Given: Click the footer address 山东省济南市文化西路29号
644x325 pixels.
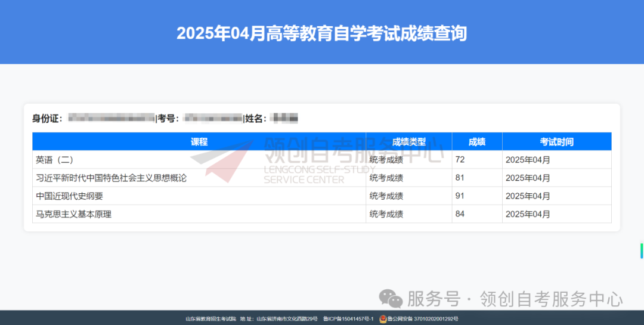Looking at the screenshot, I should [287, 319].
